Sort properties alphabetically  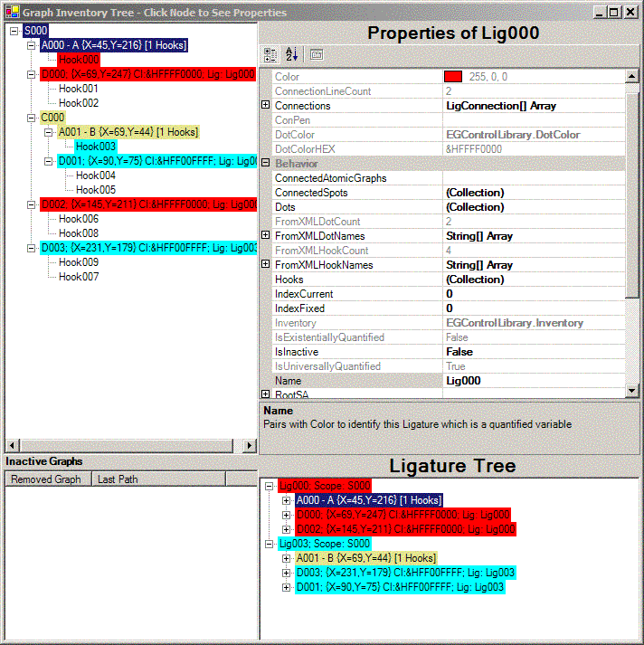pyautogui.click(x=291, y=54)
